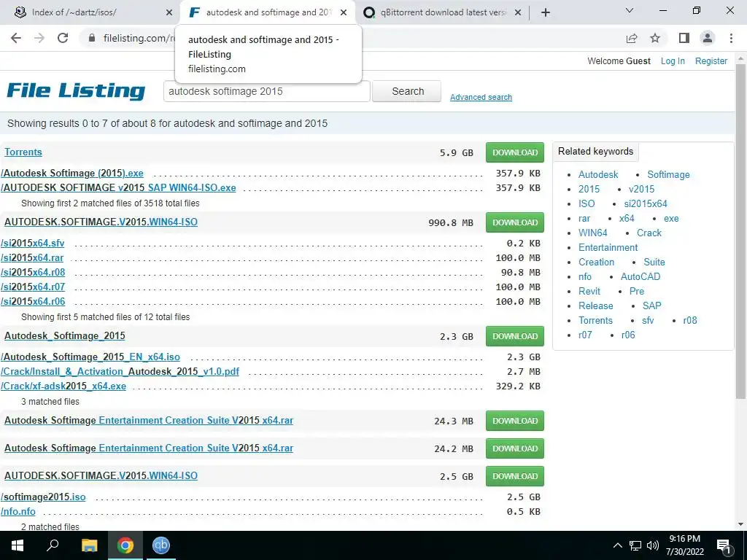Click the File Listing logo
Viewport: 747px width, 560px height.
click(76, 90)
